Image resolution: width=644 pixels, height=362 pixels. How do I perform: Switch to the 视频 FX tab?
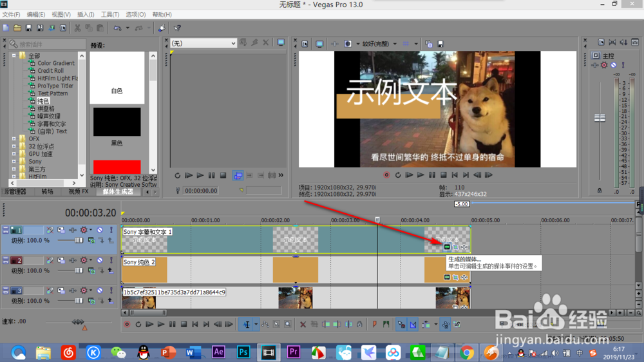click(78, 191)
